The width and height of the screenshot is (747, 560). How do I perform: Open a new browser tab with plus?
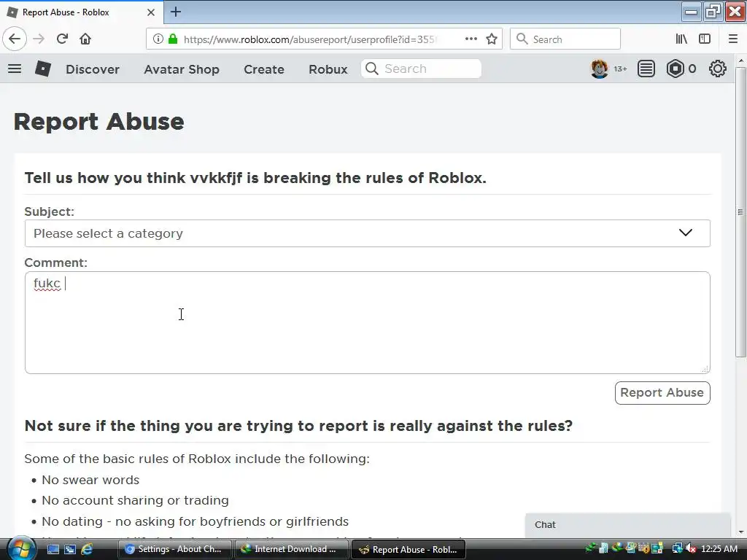(x=176, y=12)
